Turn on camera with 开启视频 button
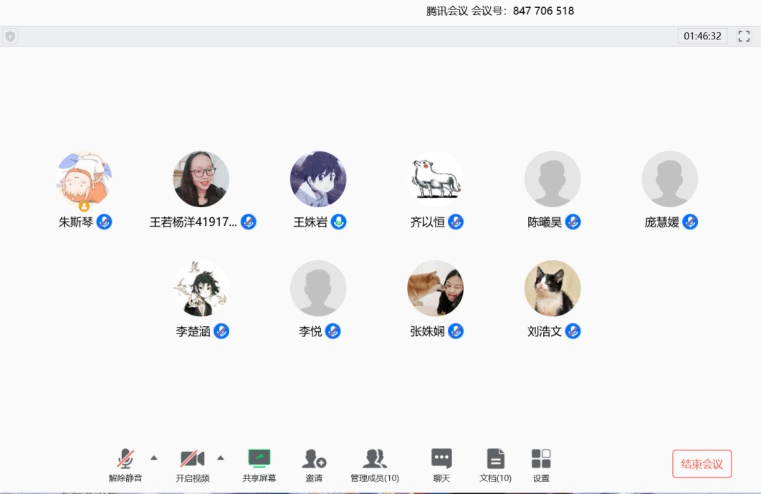Image resolution: width=761 pixels, height=494 pixels. [192, 461]
